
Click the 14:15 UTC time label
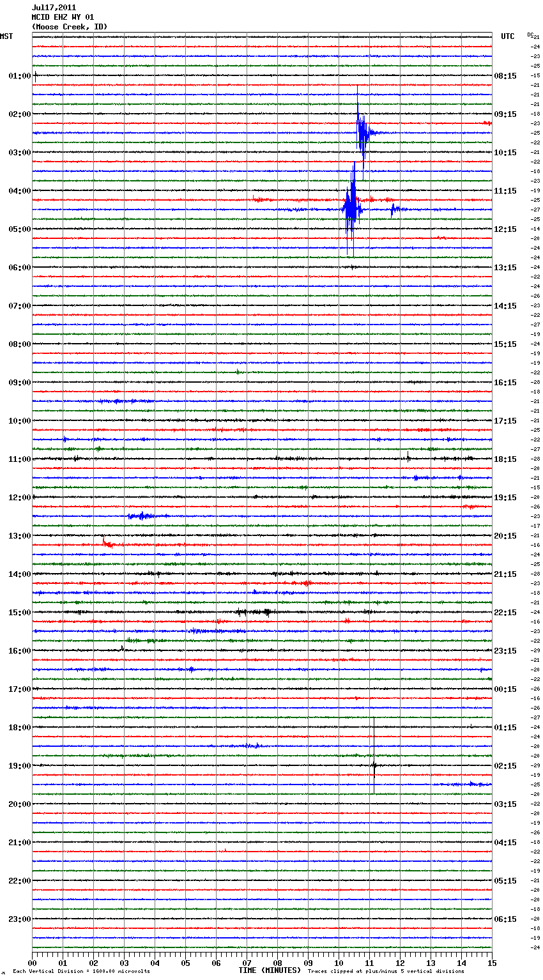(505, 306)
